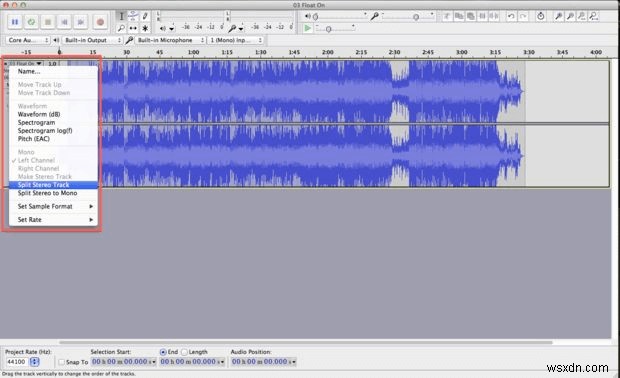
Task: Click the 1:00 mark on timeline ruler
Action: coord(193,52)
